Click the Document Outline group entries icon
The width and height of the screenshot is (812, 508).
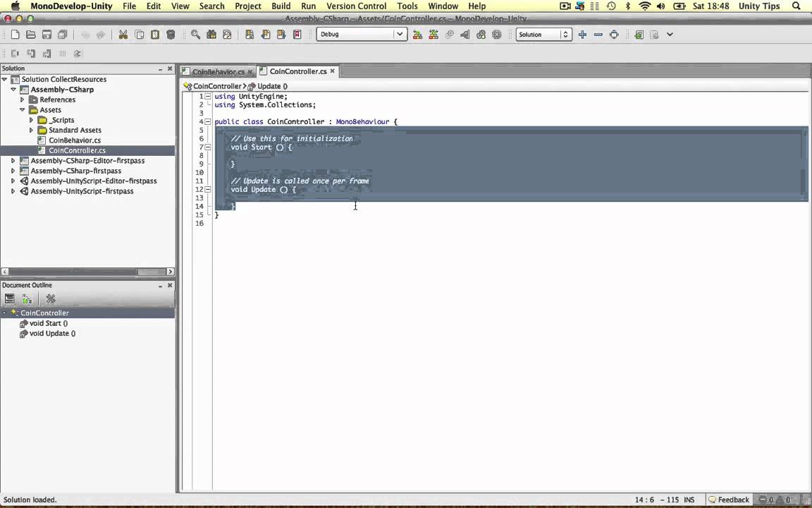9,298
